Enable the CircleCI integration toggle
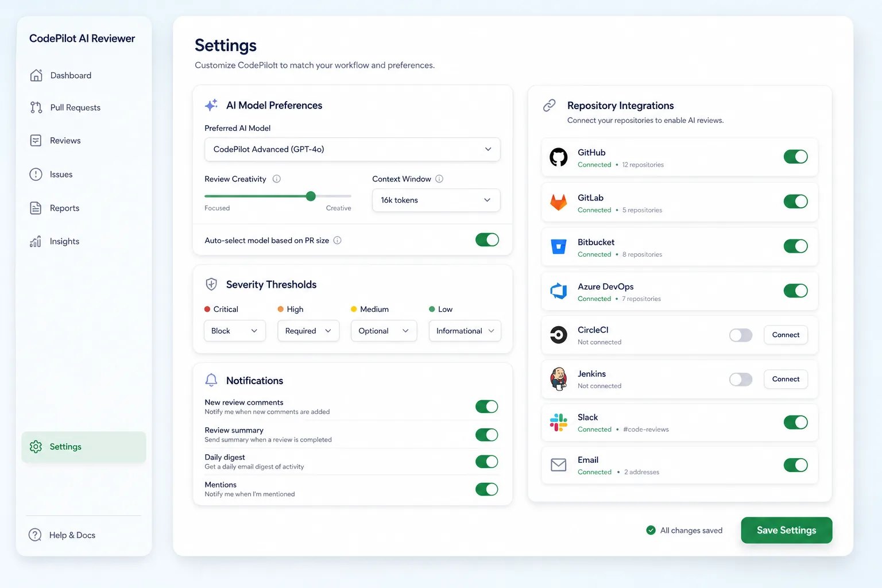882x588 pixels. [x=741, y=335]
